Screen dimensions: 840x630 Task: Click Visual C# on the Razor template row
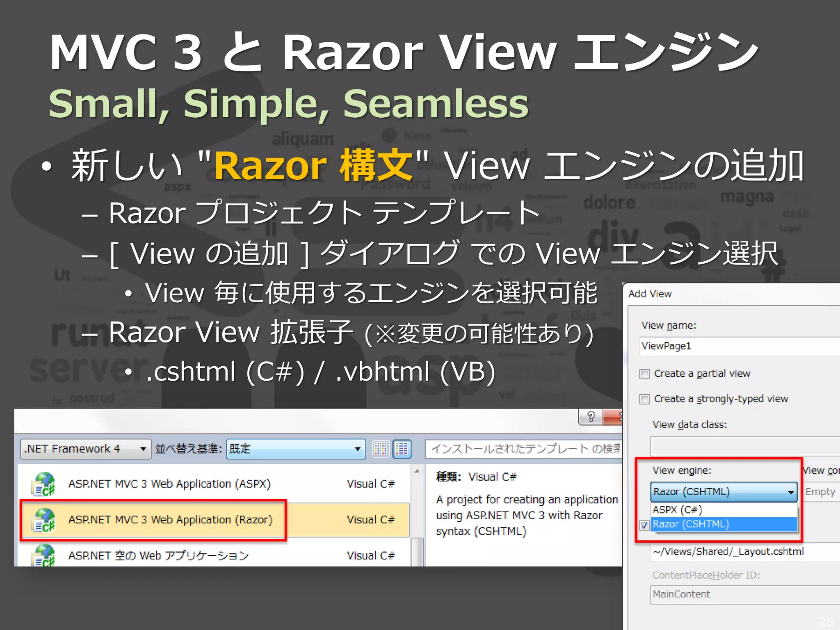370,520
